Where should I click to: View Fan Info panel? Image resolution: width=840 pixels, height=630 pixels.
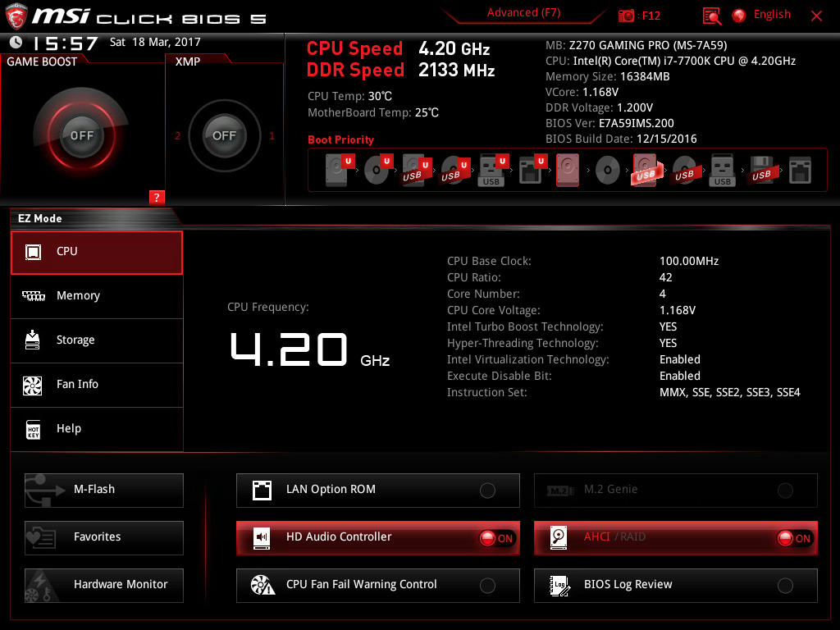coord(96,385)
